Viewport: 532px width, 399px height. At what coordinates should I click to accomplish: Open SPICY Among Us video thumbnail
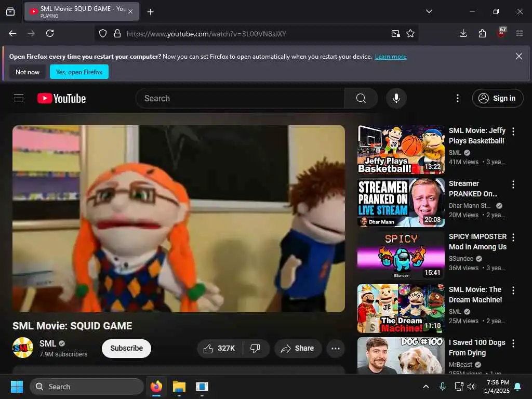401,256
